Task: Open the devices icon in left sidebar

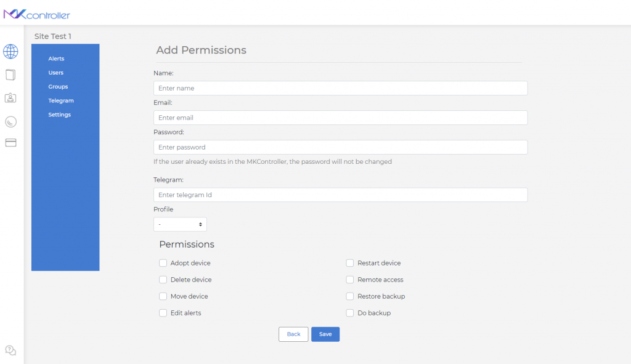Action: [10, 75]
